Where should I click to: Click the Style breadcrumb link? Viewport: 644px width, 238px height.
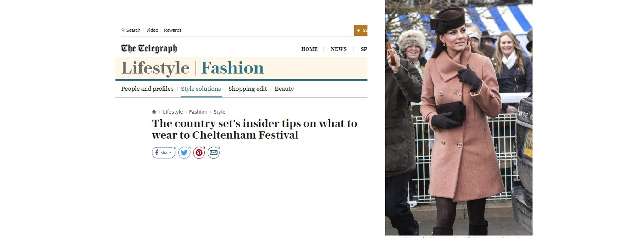click(219, 112)
